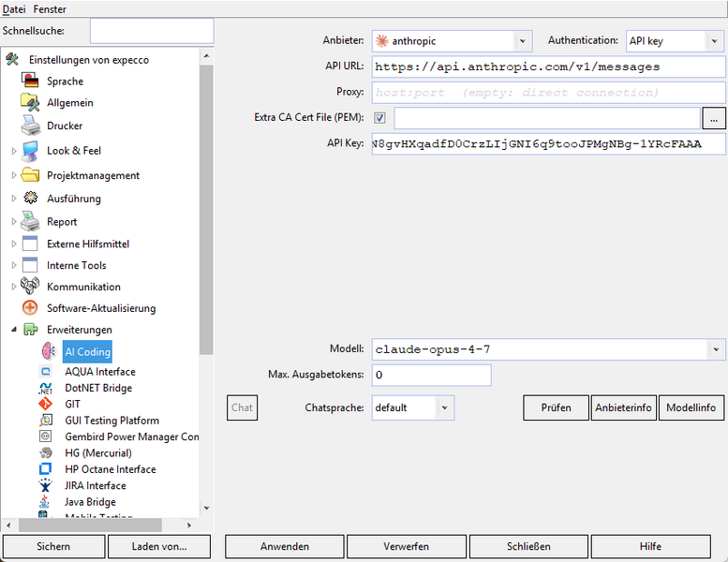Viewport: 728px width, 562px height.
Task: Click the Ausführung gear icon
Action: click(31, 199)
